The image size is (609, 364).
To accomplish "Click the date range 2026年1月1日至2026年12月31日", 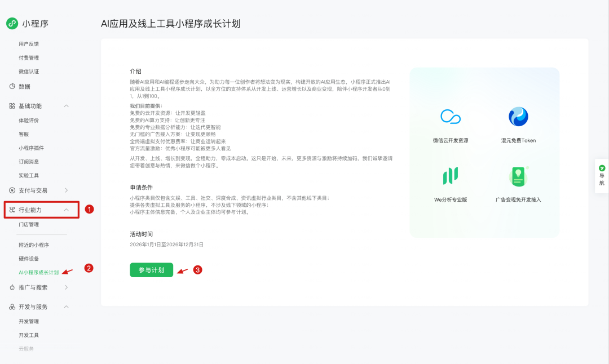I will click(166, 245).
